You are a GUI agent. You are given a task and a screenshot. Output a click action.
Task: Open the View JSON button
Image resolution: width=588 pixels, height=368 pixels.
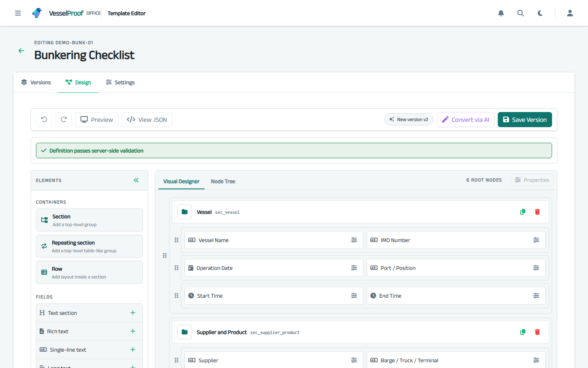click(147, 119)
